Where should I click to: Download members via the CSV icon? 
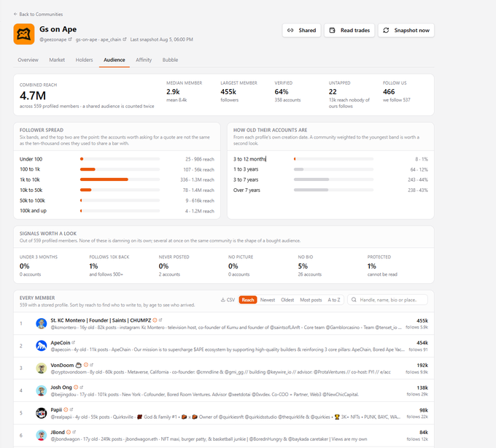(x=223, y=300)
